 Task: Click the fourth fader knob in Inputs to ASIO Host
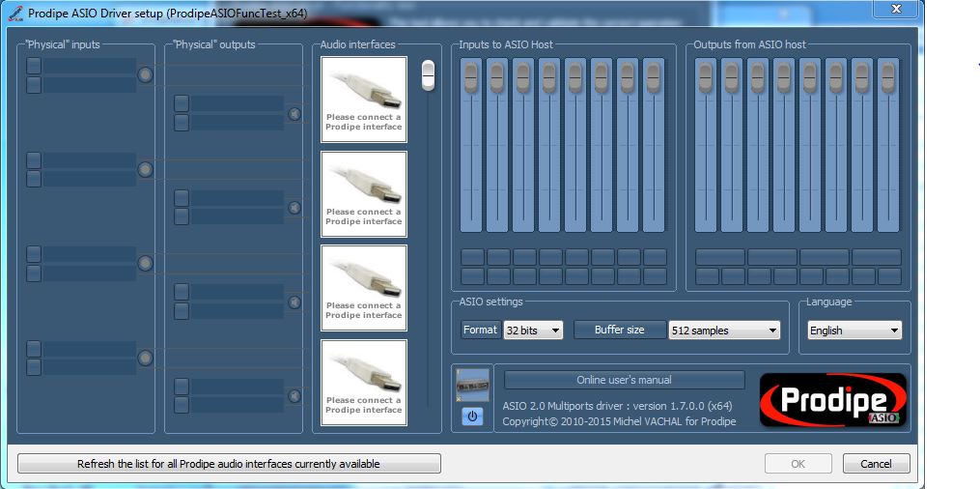coord(549,77)
